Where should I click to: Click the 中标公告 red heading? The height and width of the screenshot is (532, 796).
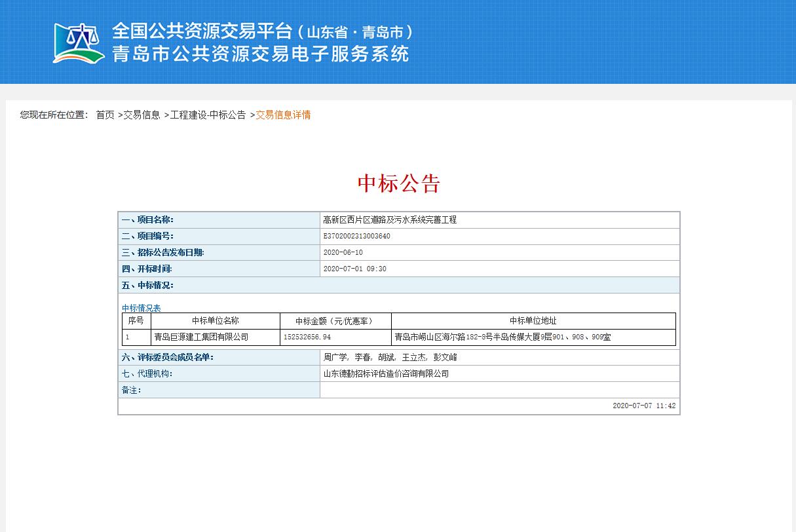pos(398,183)
